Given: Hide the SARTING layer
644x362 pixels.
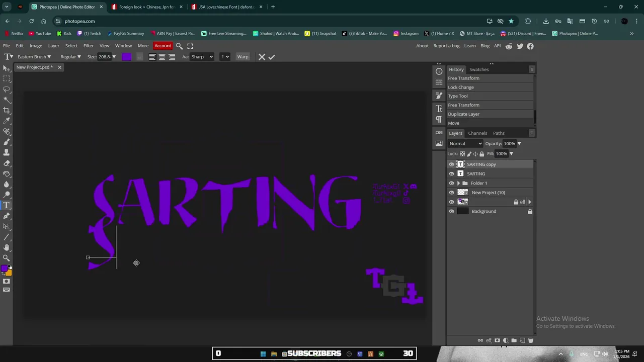Looking at the screenshot, I should tap(451, 173).
